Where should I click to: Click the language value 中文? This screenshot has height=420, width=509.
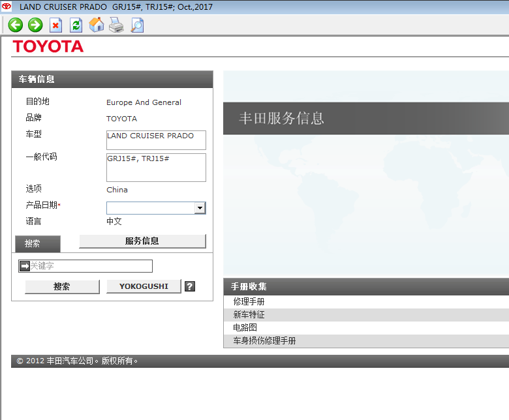[x=114, y=222]
